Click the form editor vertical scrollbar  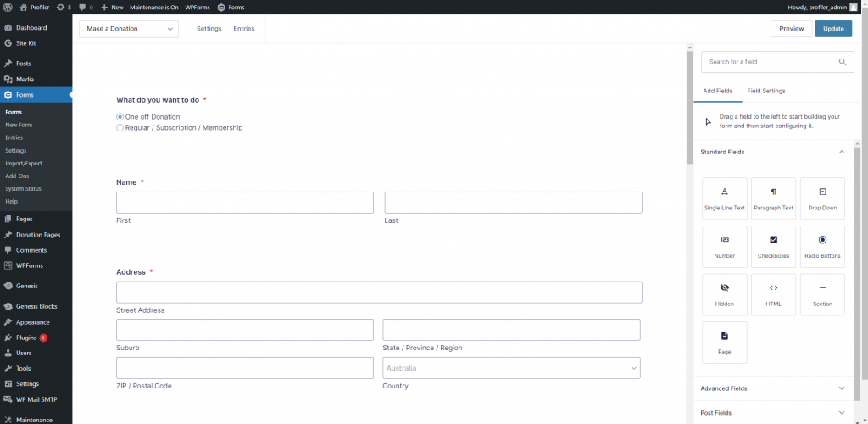point(690,108)
